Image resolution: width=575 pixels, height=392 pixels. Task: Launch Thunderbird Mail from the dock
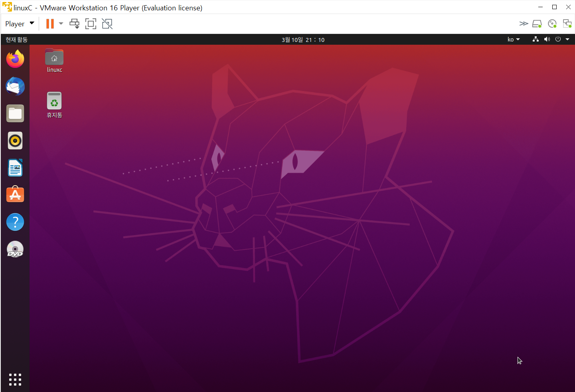(15, 86)
